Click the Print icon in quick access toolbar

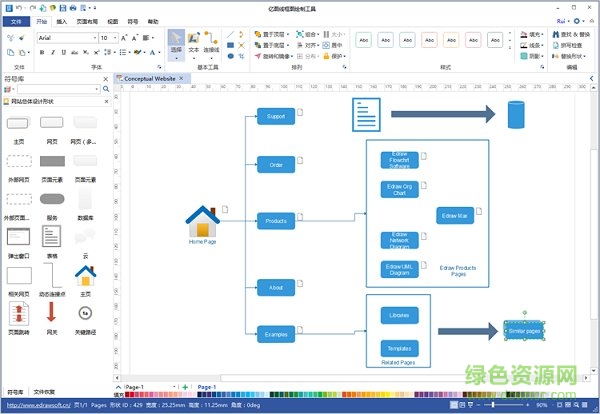(x=73, y=8)
